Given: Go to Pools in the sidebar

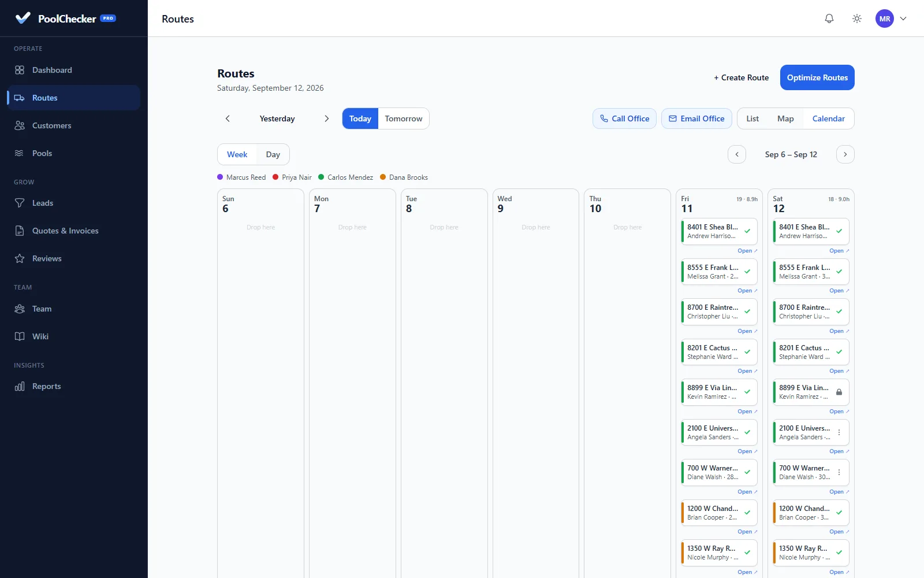Looking at the screenshot, I should (74, 153).
